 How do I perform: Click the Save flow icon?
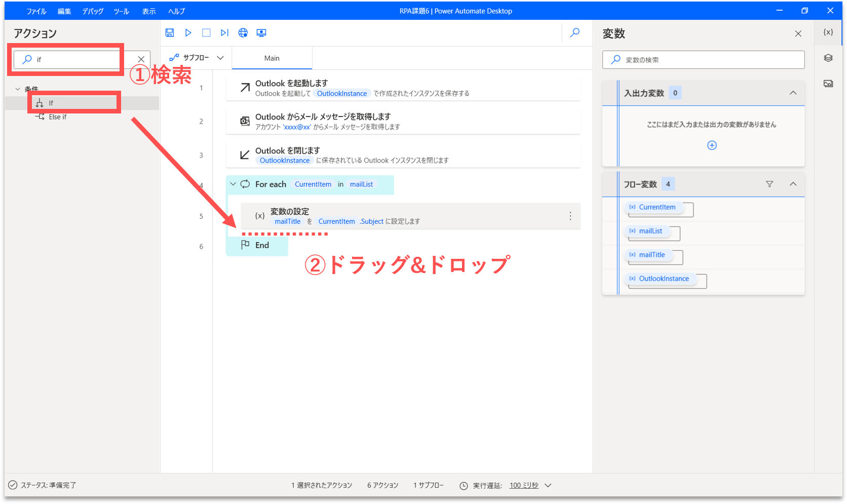pyautogui.click(x=170, y=33)
